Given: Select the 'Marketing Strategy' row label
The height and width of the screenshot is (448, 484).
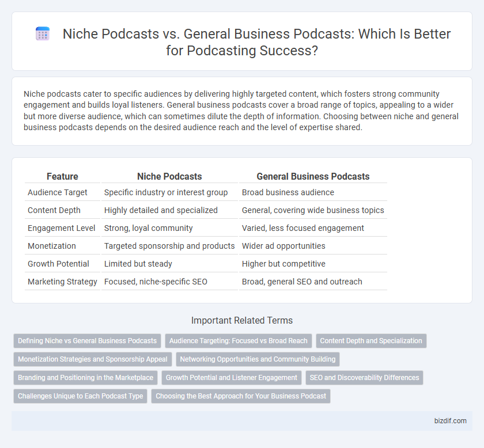Looking at the screenshot, I should [62, 282].
